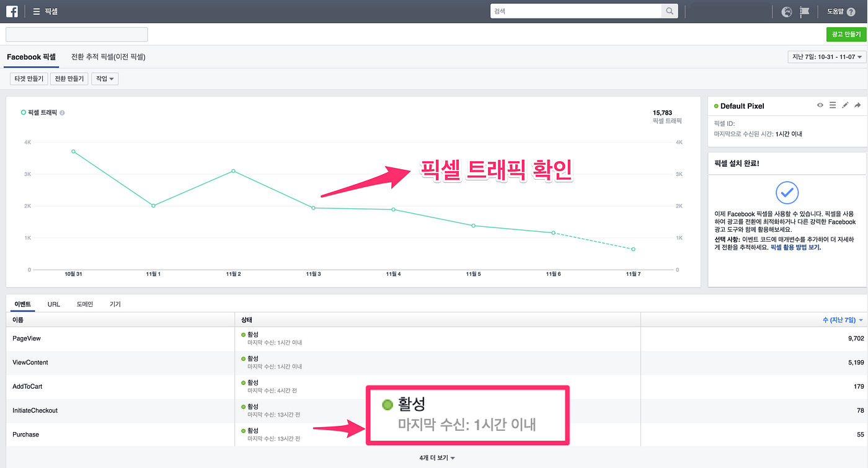Click the 15,783 total traffic value
Image resolution: width=868 pixels, height=468 pixels.
coord(662,113)
